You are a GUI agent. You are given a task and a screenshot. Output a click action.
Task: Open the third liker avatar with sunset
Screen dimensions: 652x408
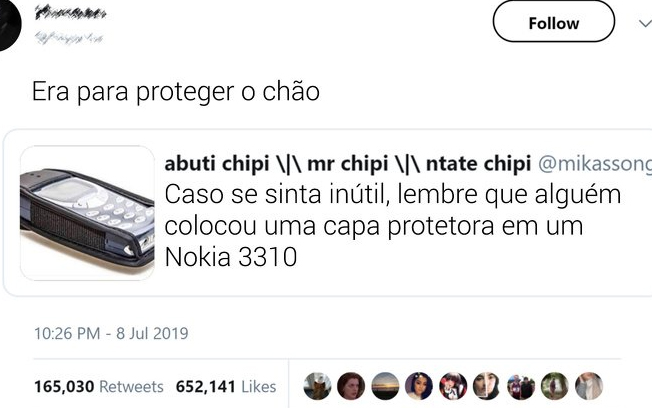[385, 386]
